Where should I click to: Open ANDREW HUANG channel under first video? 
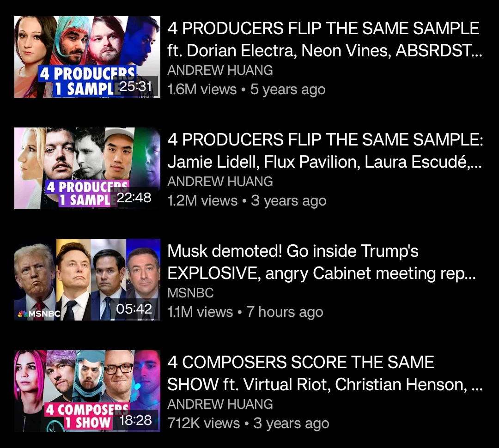[x=220, y=70]
